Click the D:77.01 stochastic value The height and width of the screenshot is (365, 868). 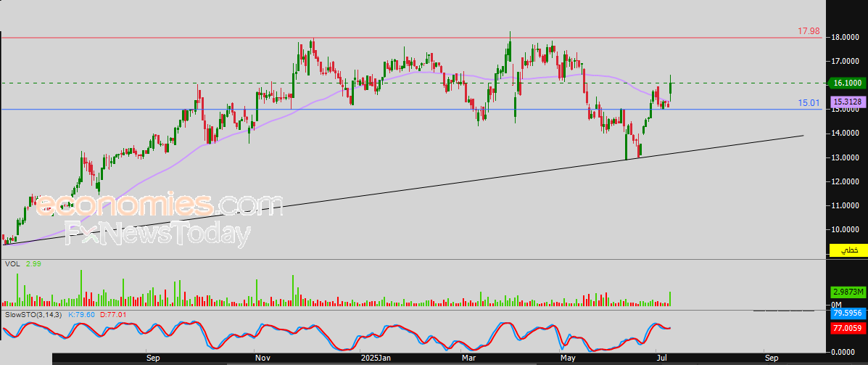tap(113, 315)
